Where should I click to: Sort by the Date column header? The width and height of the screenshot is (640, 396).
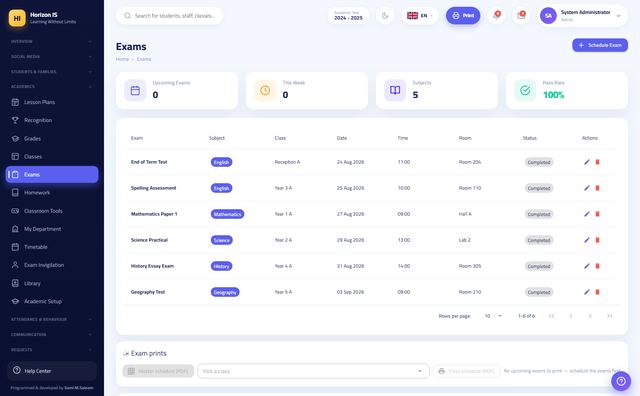pyautogui.click(x=342, y=138)
